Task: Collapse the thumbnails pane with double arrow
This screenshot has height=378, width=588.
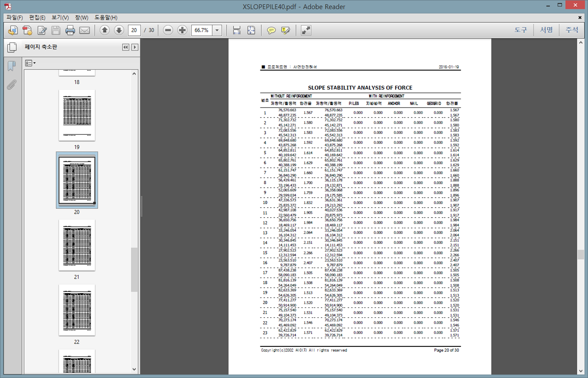Action: (125, 47)
